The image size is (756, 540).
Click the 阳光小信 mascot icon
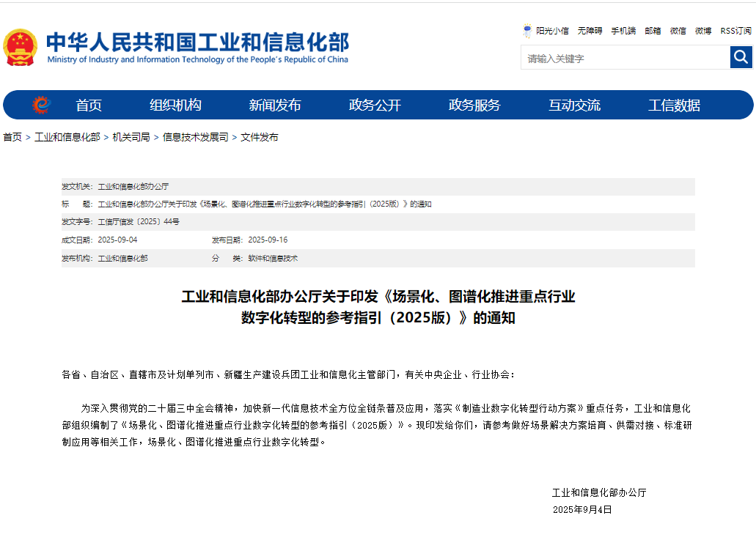point(527,31)
